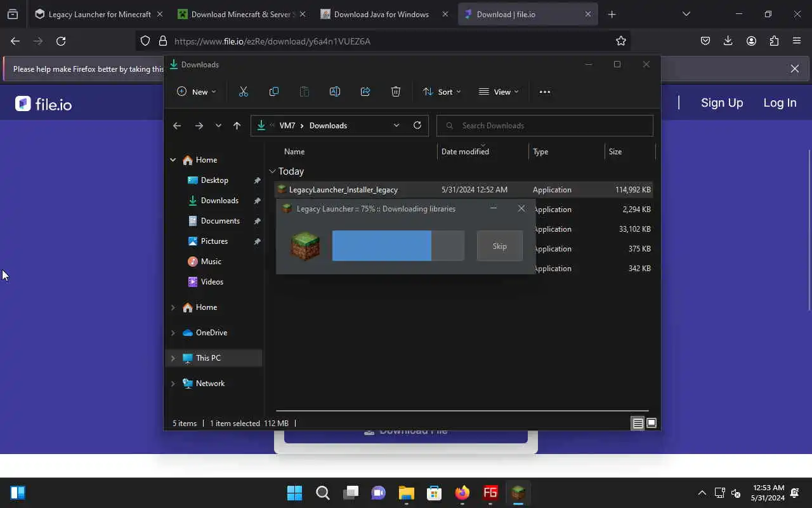Click the Legacy Launcher download progress bar
Screen dimensions: 812x508
click(x=398, y=246)
